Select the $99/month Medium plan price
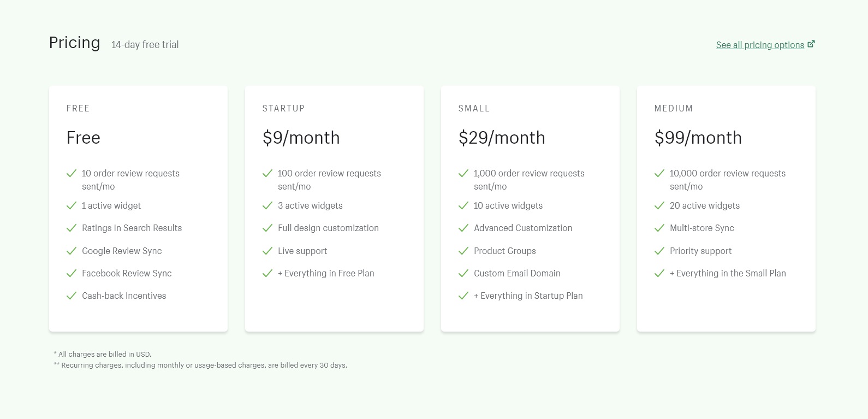 pos(698,138)
